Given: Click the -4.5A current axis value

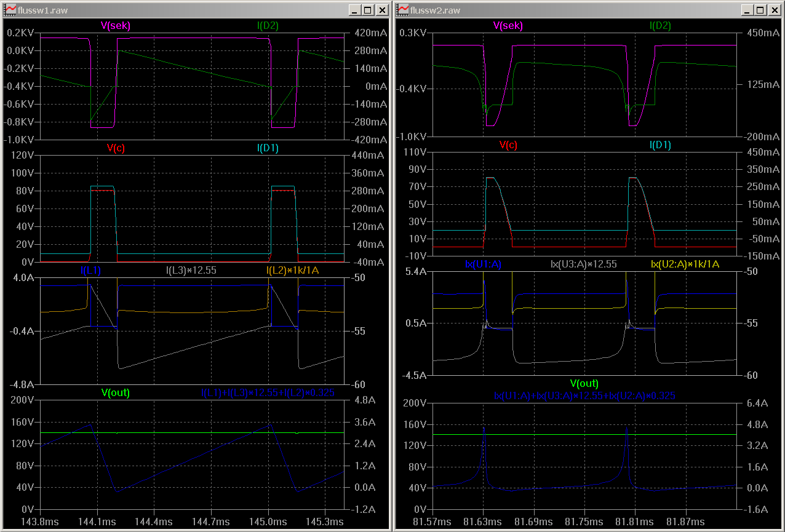Looking at the screenshot, I should (x=413, y=375).
